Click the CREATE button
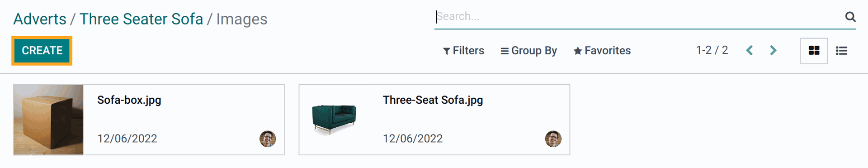The width and height of the screenshot is (868, 168). (42, 51)
